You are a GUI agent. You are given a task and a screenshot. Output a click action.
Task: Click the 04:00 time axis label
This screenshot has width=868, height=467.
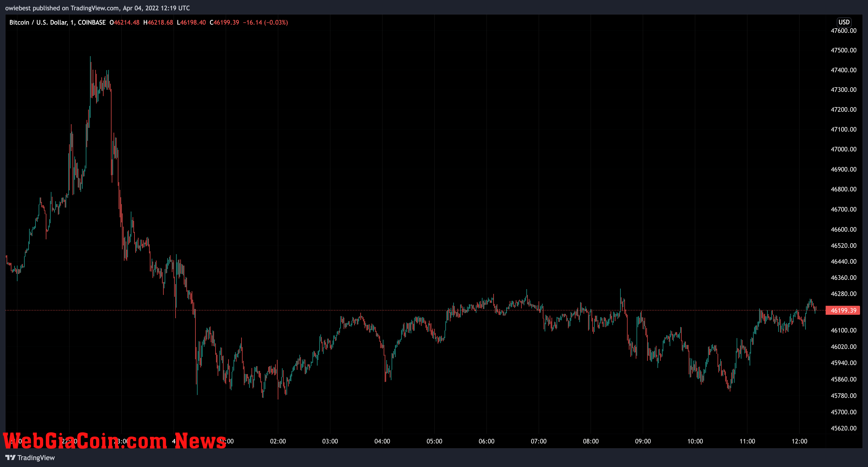382,441
